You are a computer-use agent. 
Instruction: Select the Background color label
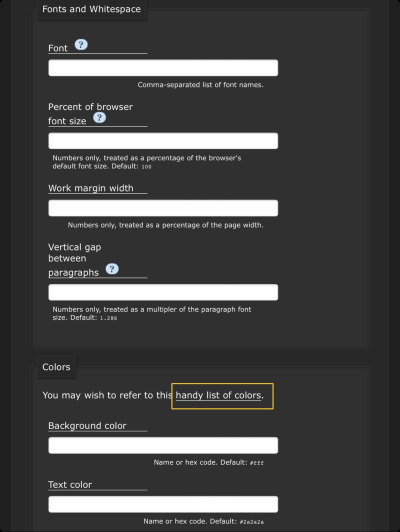tap(87, 425)
